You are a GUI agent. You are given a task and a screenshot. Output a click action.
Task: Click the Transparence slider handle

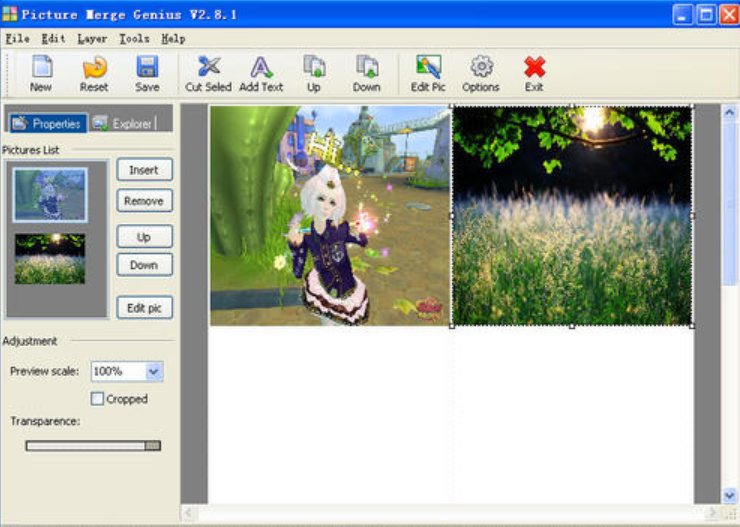[152, 446]
